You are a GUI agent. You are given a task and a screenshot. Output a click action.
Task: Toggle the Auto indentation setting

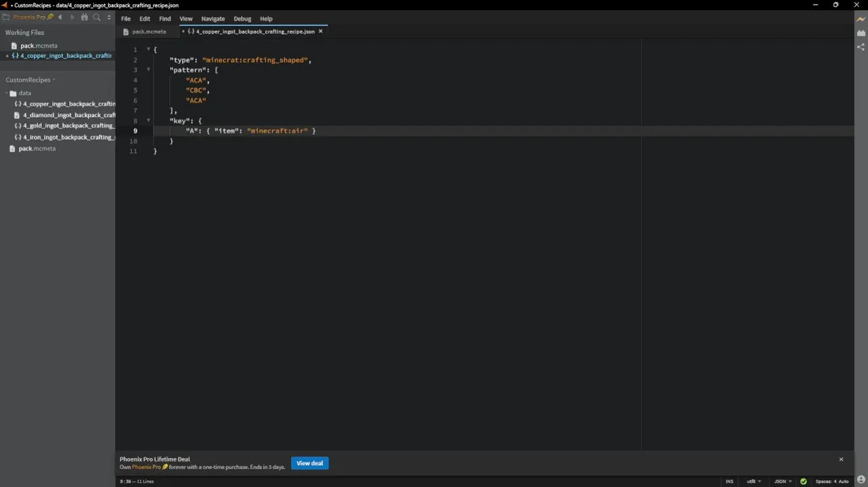tap(844, 482)
